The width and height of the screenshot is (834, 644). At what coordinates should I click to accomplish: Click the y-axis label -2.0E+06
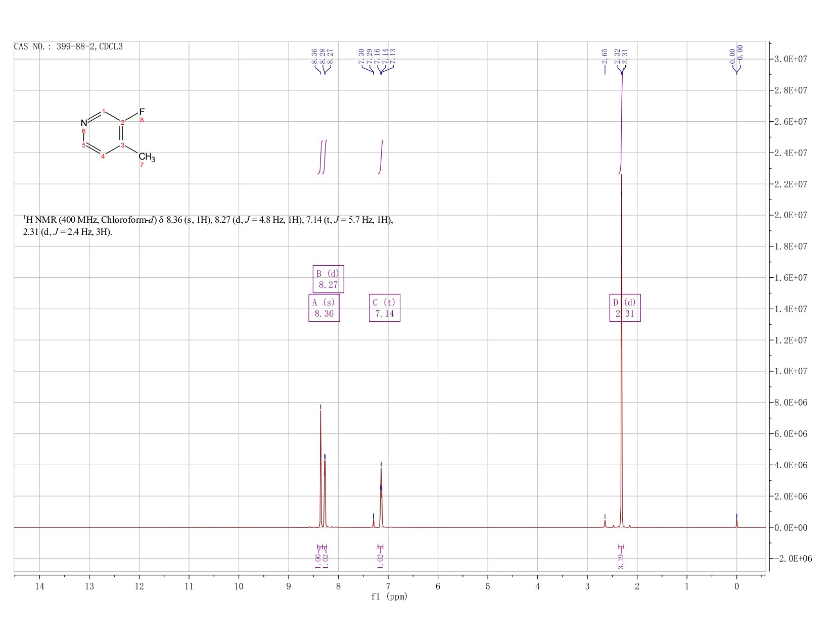coord(793,559)
